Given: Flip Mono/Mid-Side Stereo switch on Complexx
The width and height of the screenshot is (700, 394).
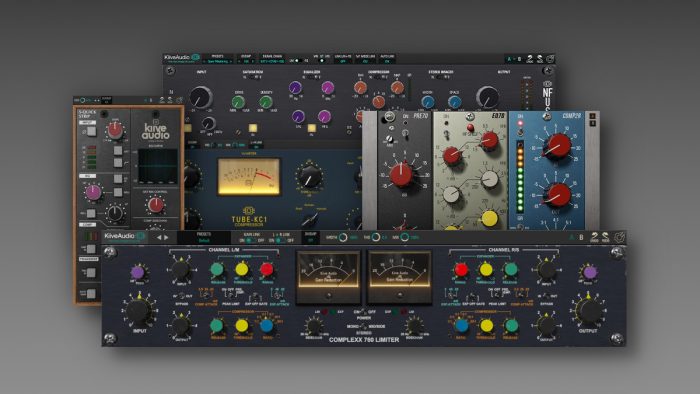Looking at the screenshot, I should coord(364,327).
